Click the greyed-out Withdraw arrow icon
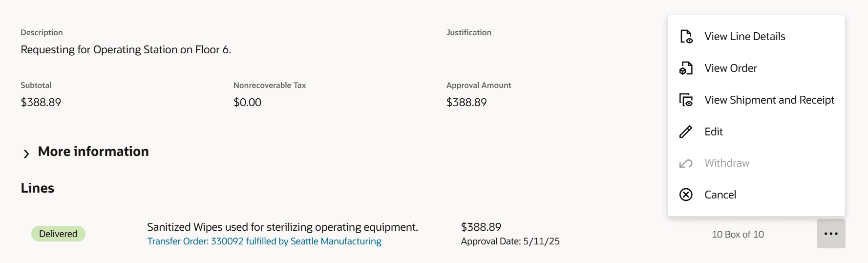 686,163
